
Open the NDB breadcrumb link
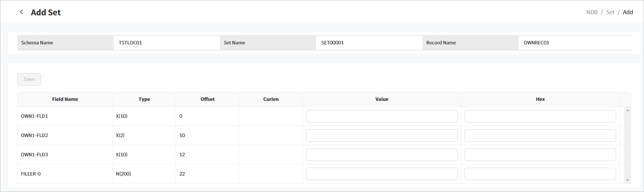[592, 12]
